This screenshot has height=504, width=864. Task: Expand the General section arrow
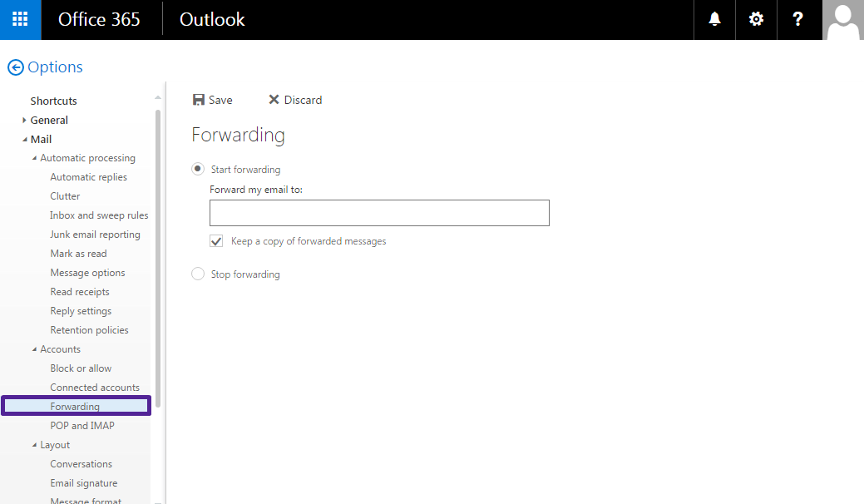click(x=23, y=120)
